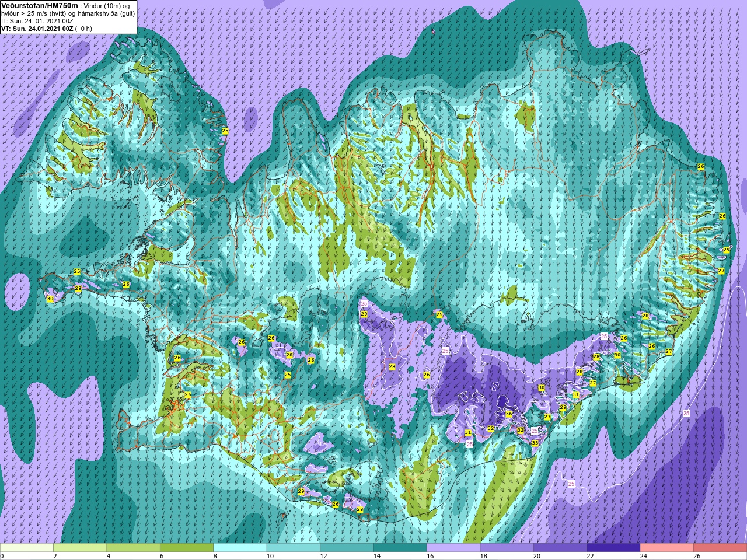Click the light pink 24–26 m/s legend swatch

click(666, 548)
